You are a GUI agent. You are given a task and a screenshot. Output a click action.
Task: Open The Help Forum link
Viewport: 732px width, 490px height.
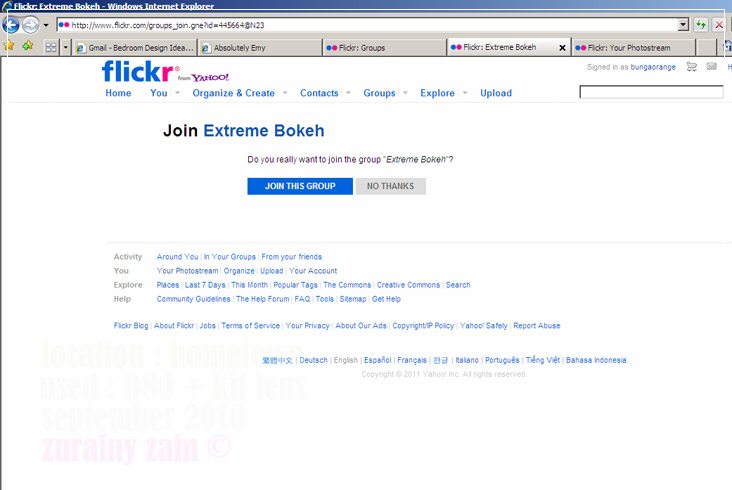[x=262, y=299]
